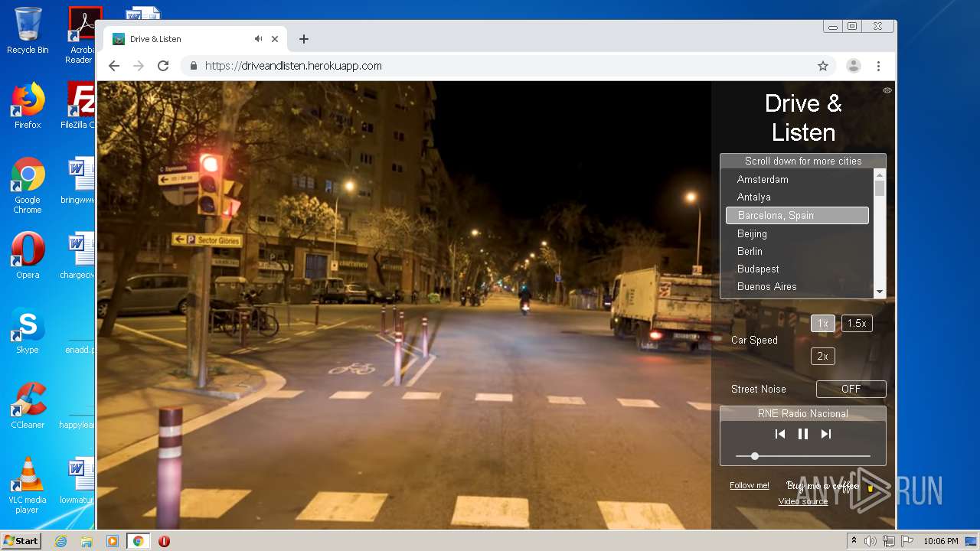Image resolution: width=980 pixels, height=551 pixels.
Task: Set car speed to 2x
Action: pyautogui.click(x=822, y=356)
